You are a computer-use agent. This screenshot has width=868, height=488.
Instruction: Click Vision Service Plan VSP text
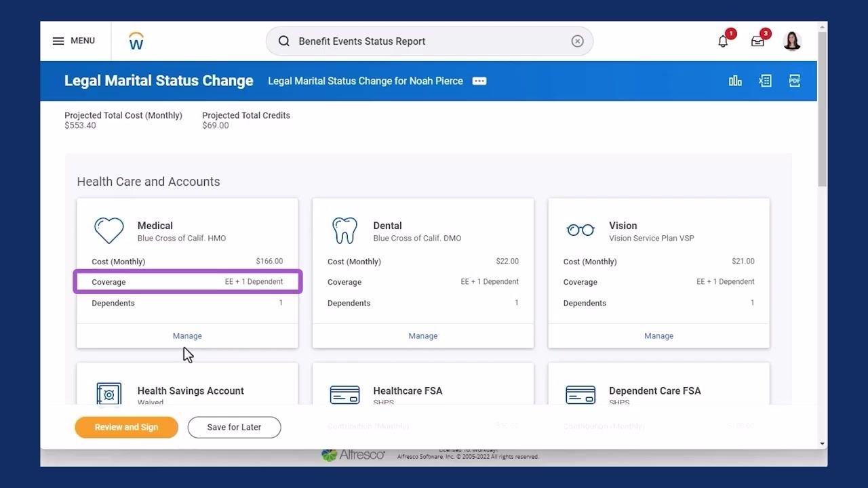click(652, 239)
